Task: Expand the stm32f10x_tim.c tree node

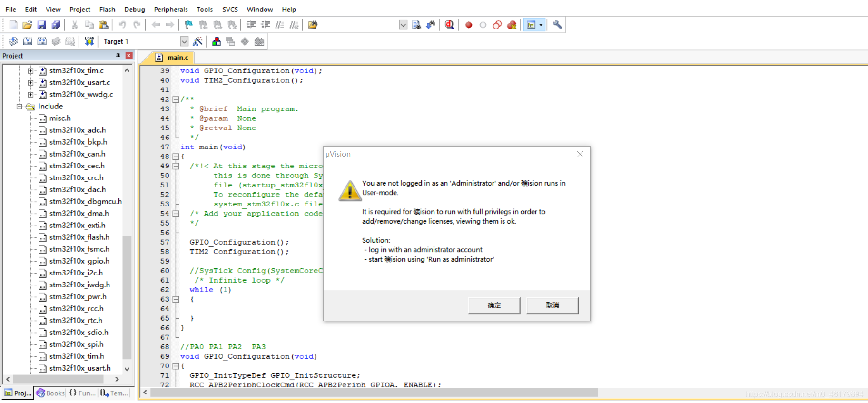Action: 30,71
